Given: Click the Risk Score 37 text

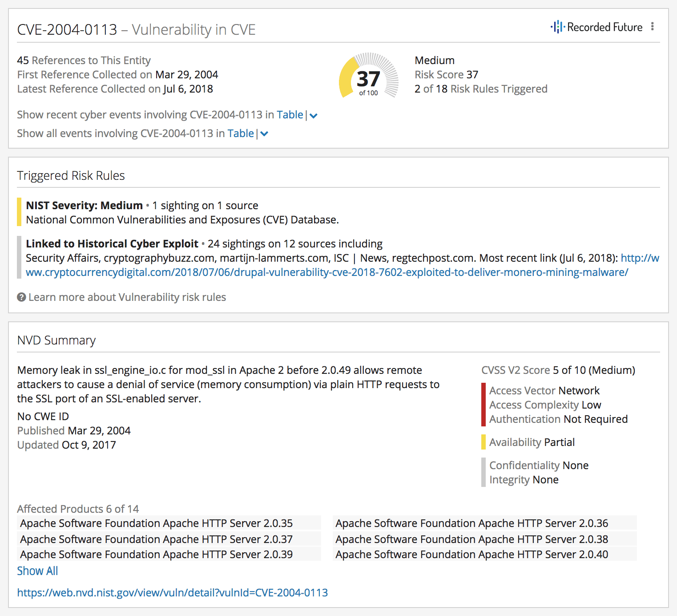Looking at the screenshot, I should (447, 74).
